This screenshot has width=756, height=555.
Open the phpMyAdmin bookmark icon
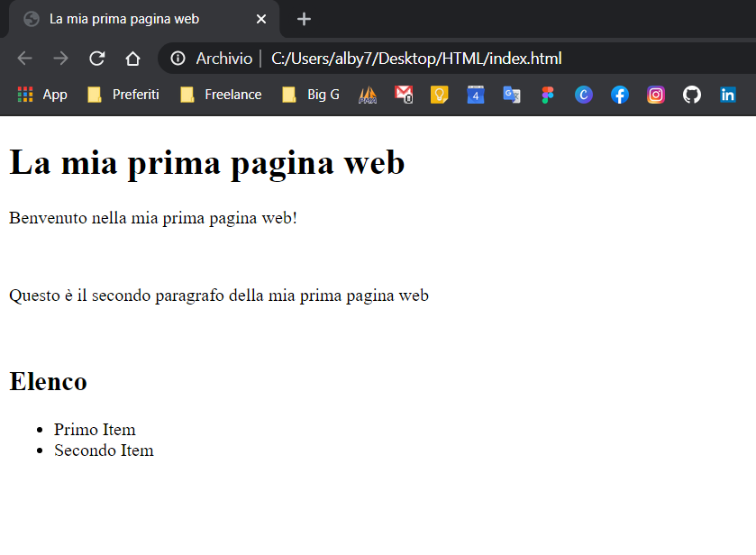pyautogui.click(x=367, y=95)
